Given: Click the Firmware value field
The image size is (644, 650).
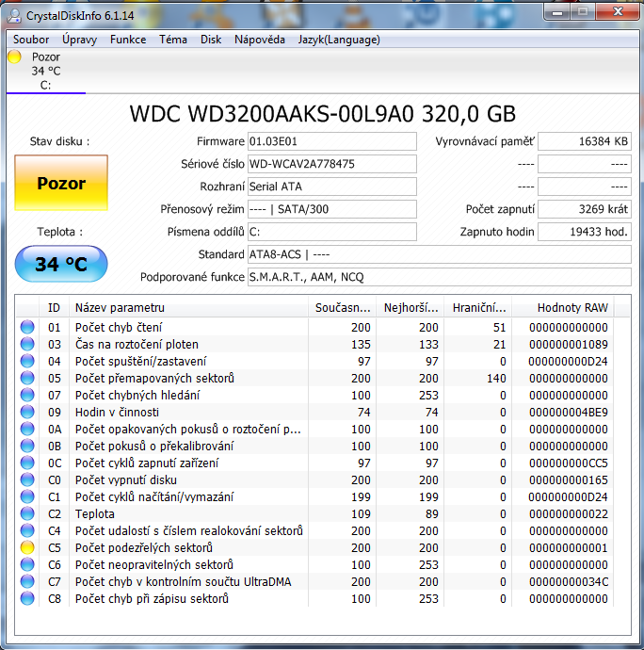Looking at the screenshot, I should coord(330,141).
